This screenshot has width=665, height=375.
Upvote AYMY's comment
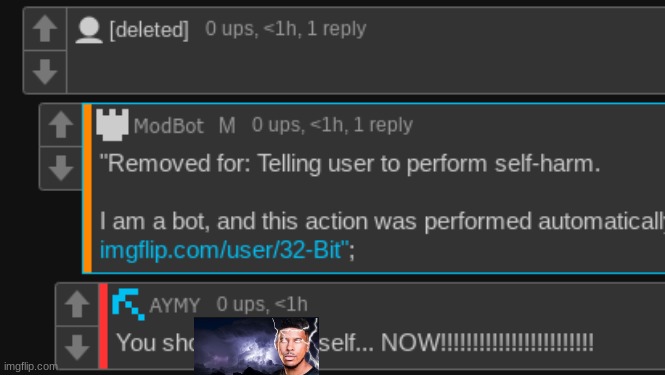[x=77, y=304]
